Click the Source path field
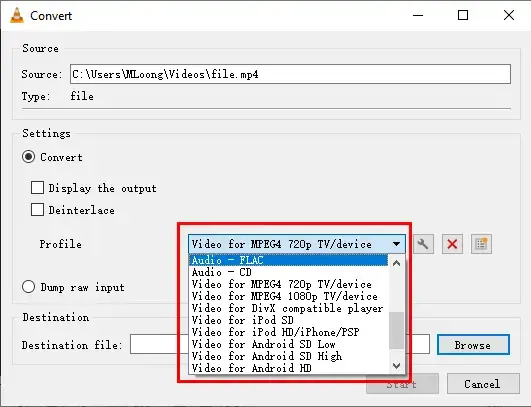 (x=290, y=74)
